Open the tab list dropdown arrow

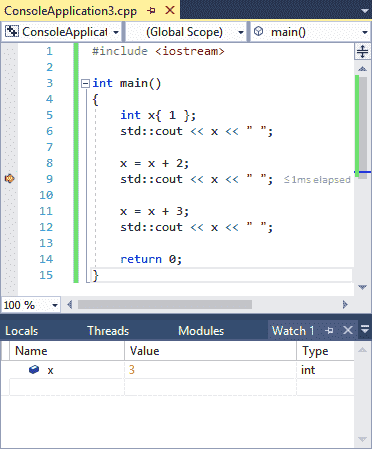(364, 11)
